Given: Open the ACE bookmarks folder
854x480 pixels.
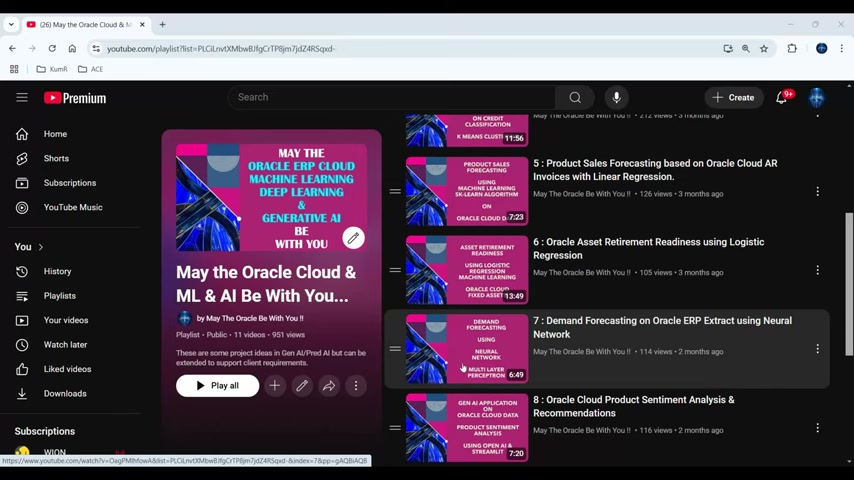Looking at the screenshot, I should tap(90, 69).
